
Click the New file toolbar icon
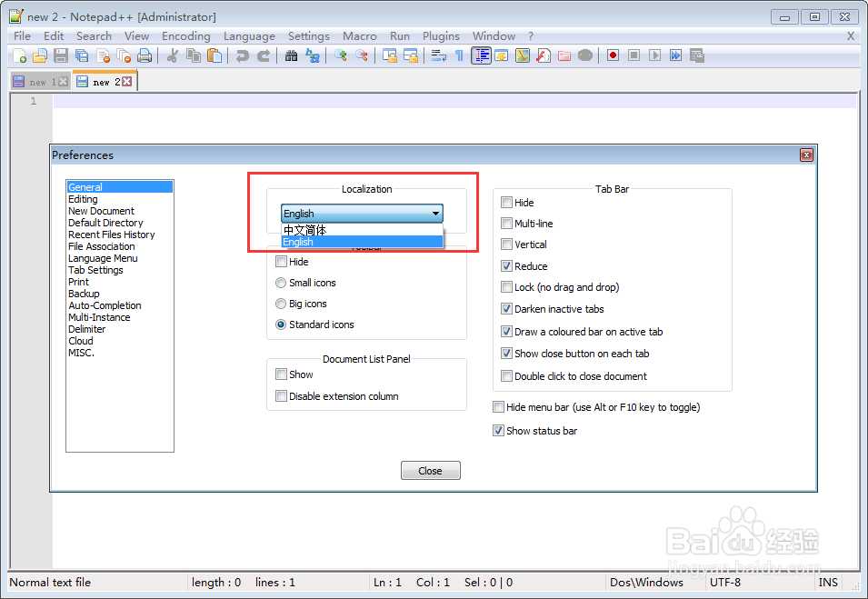click(x=19, y=55)
